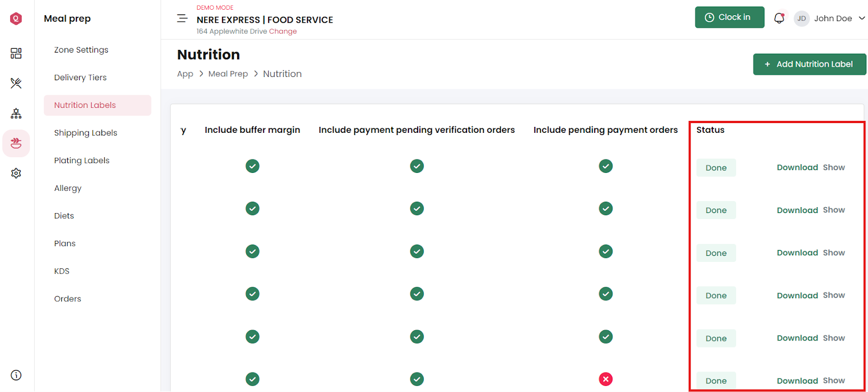This screenshot has height=392, width=868.
Task: Click the red app logo in the sidebar
Action: coord(16,19)
